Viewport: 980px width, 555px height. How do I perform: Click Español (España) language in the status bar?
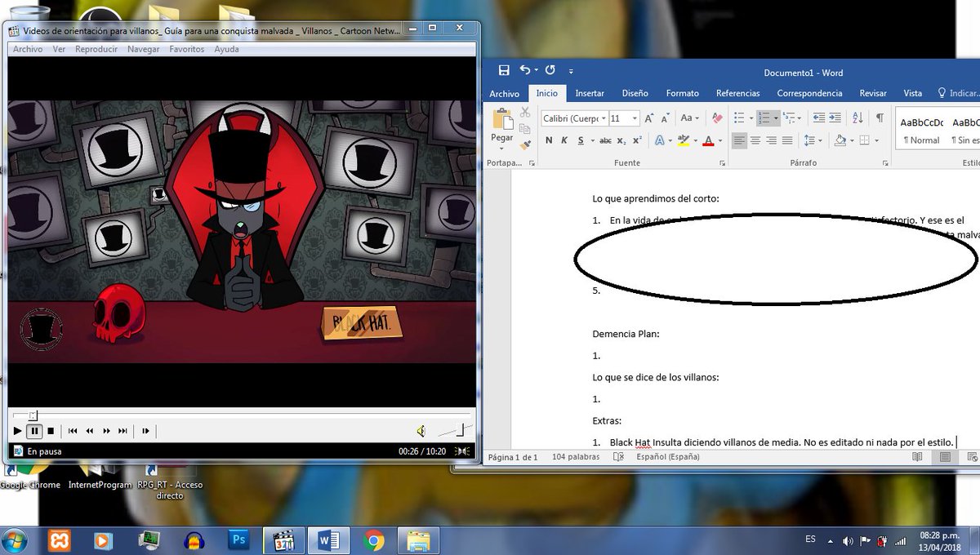click(668, 457)
